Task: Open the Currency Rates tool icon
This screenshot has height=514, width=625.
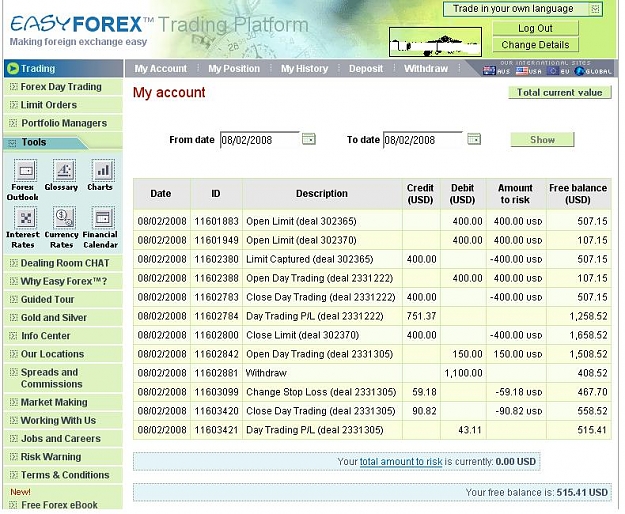Action: [x=64, y=218]
